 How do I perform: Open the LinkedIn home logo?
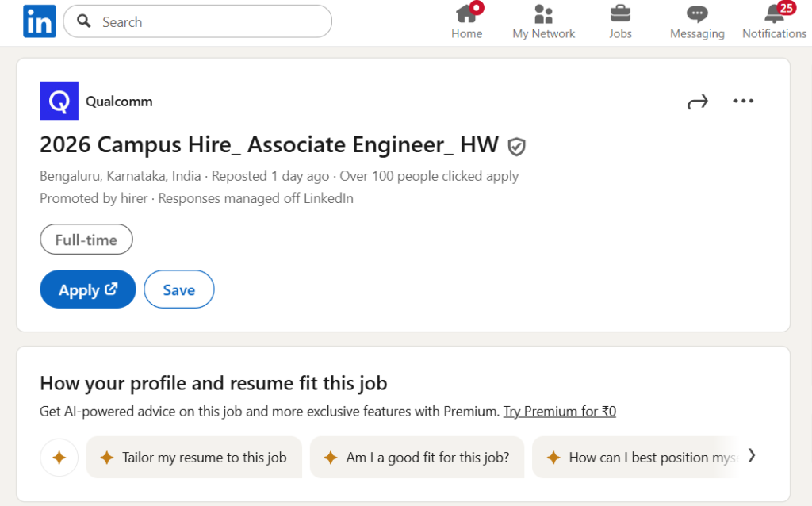pos(40,21)
